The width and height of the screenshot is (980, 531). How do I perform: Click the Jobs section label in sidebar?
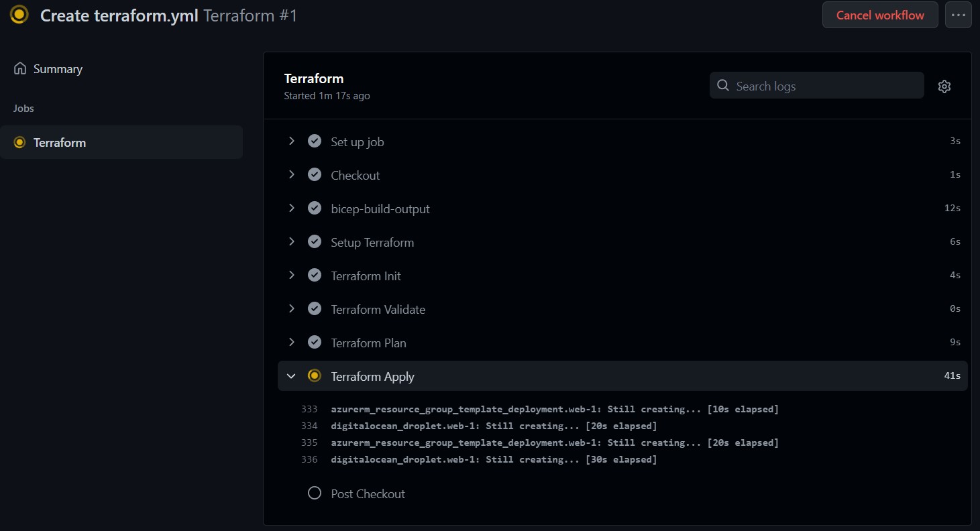pos(23,108)
